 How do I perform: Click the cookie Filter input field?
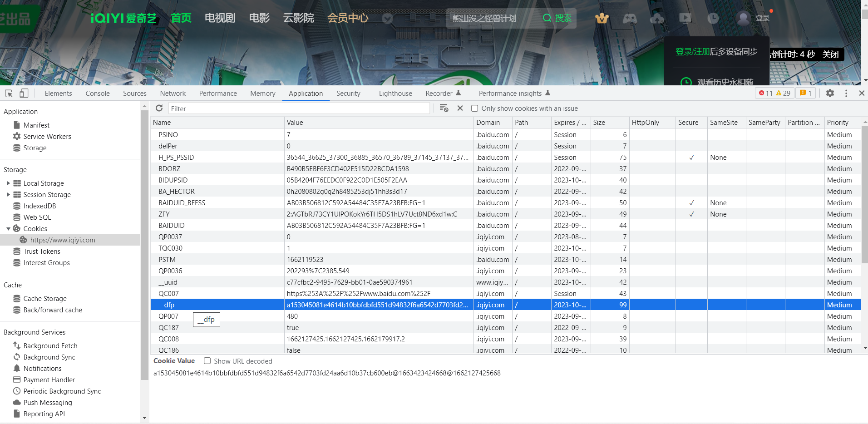point(299,108)
